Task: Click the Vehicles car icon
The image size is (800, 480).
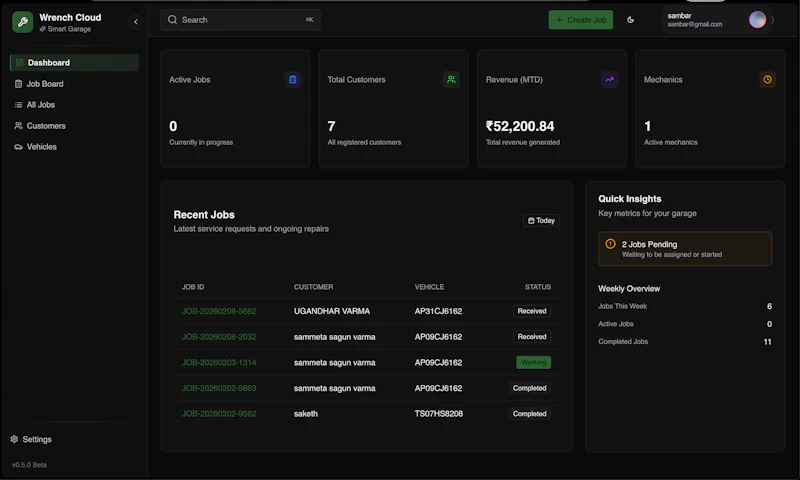Action: pyautogui.click(x=18, y=146)
